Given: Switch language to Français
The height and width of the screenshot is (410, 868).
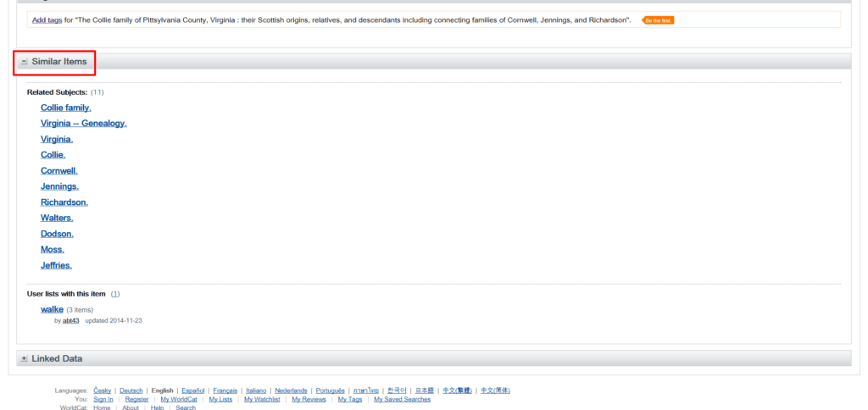Looking at the screenshot, I should (x=225, y=391).
